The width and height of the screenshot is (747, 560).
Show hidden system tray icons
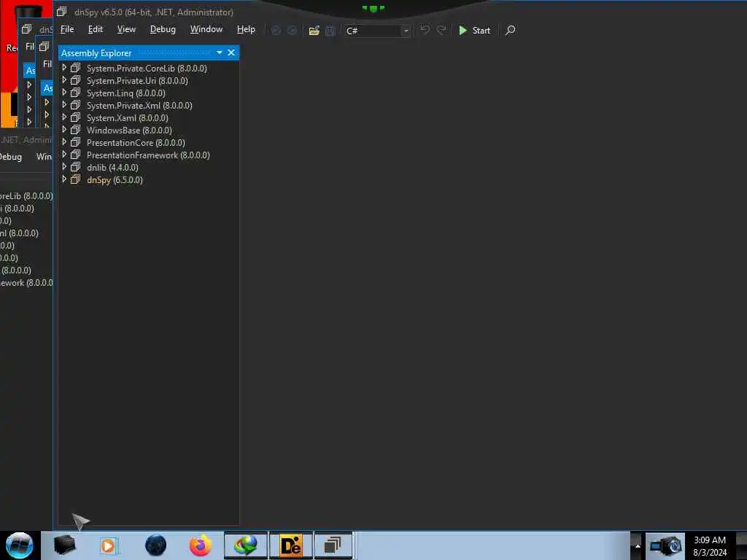(637, 545)
